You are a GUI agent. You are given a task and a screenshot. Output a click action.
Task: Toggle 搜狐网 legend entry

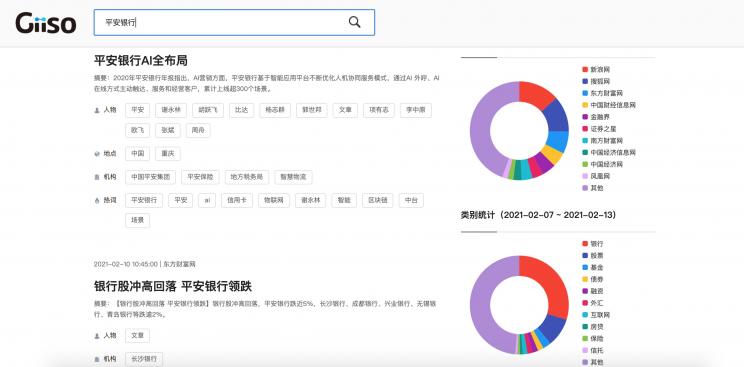pyautogui.click(x=596, y=82)
